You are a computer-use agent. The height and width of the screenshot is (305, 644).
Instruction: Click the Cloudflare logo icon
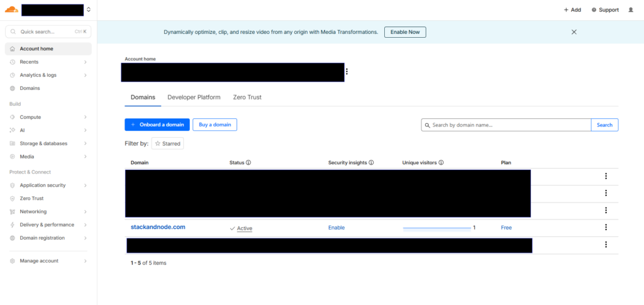(x=11, y=9)
